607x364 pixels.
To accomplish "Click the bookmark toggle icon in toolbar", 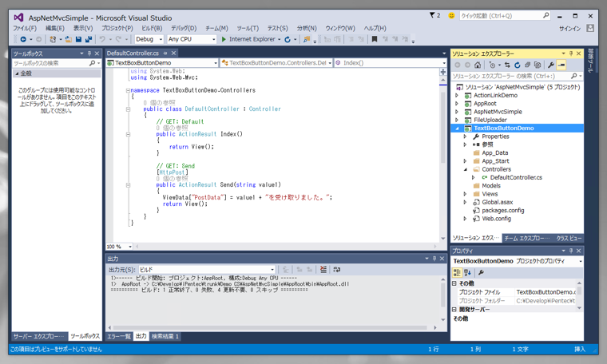I will tap(375, 39).
